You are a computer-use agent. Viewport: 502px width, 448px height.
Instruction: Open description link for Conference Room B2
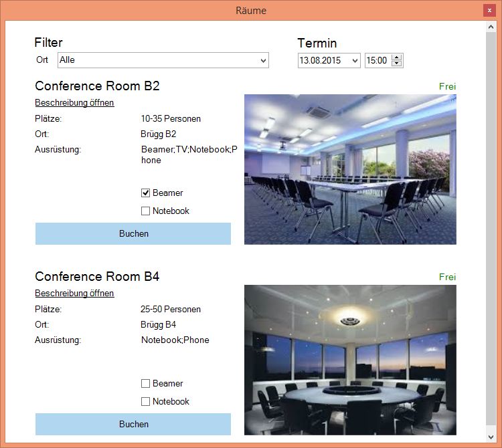point(74,103)
